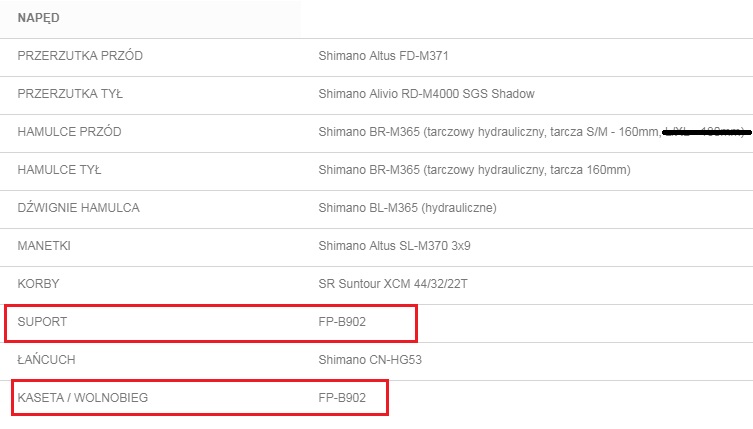
Task: Click the NAPĘD section header
Action: coord(39,18)
